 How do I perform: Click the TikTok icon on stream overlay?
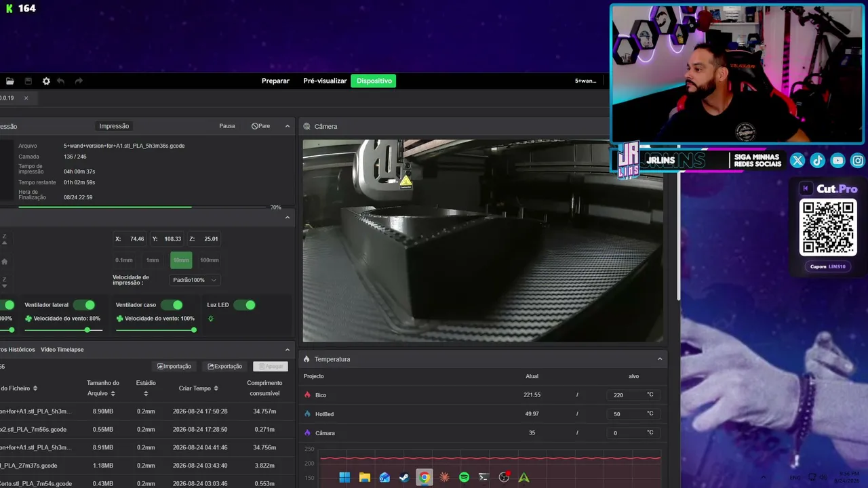pos(817,161)
